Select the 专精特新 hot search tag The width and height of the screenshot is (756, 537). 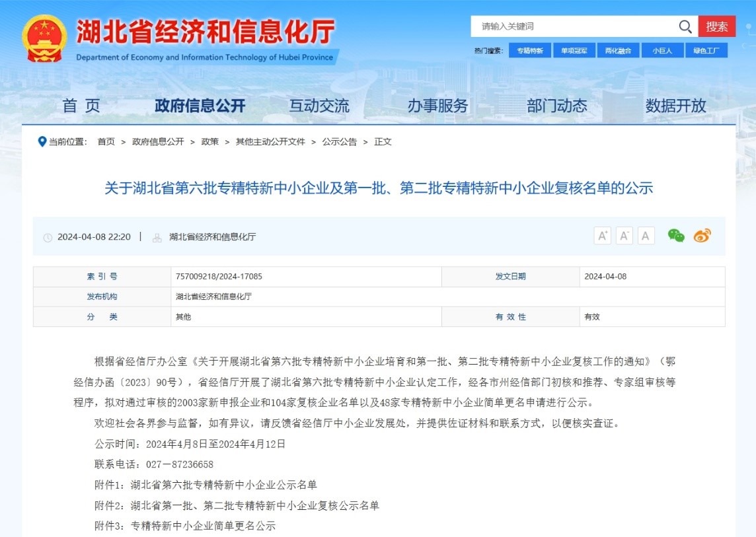(530, 51)
